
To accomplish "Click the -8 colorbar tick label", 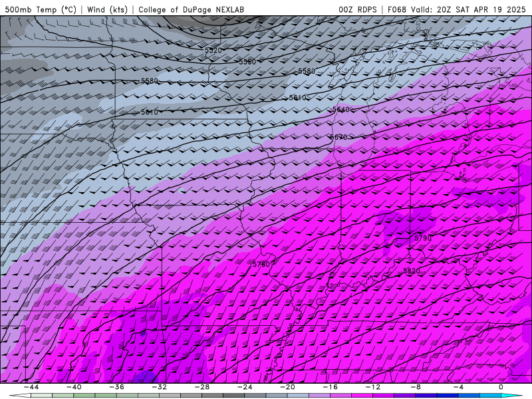I will click(416, 387).
